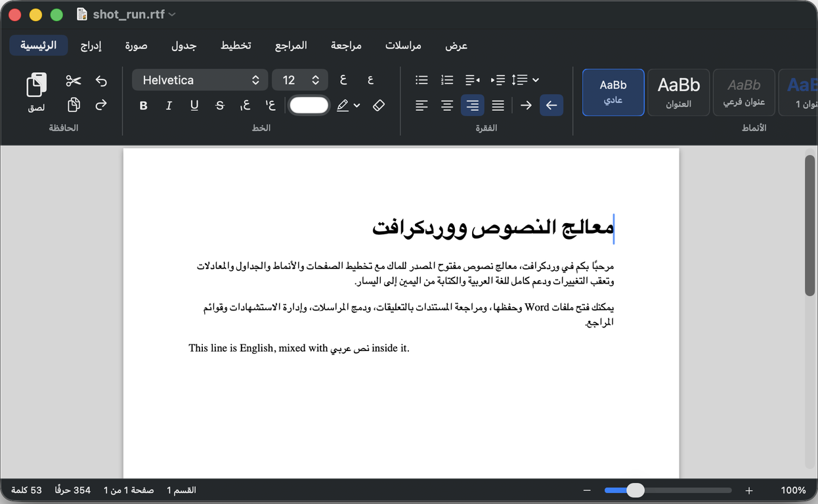Set left-to-right text direction
Viewport: 818px width, 504px height.
526,106
